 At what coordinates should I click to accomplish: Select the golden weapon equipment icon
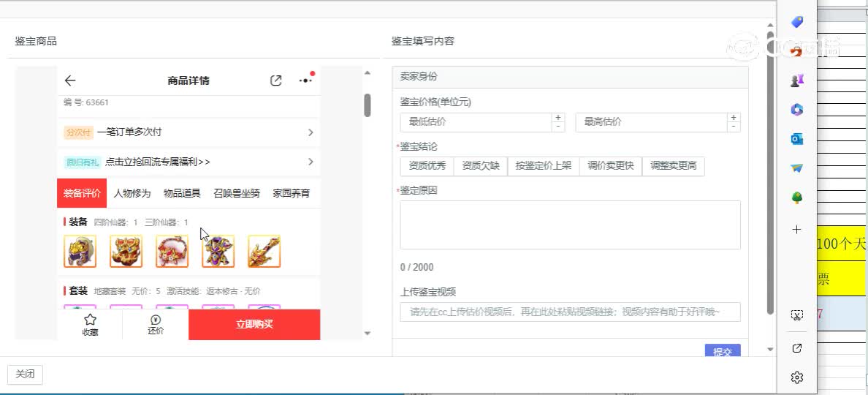264,251
